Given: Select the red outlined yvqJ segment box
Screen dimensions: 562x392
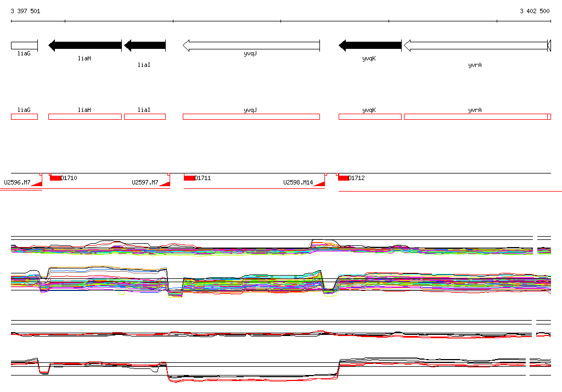Looking at the screenshot, I should coord(251,116).
